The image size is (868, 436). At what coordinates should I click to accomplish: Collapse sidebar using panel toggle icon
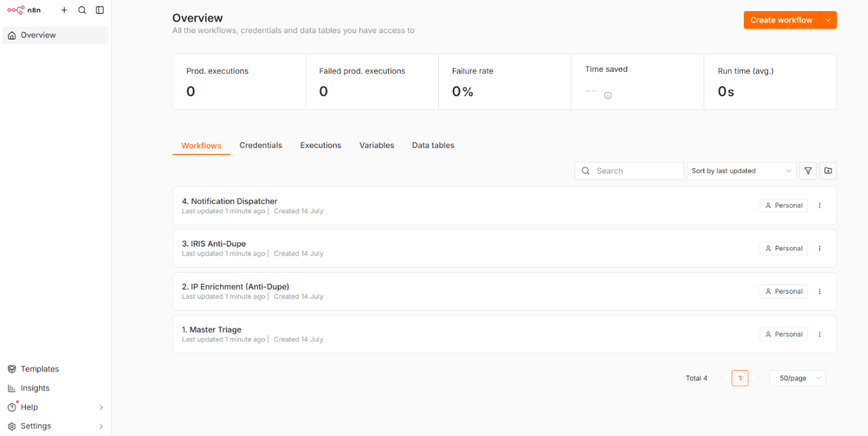coord(100,10)
